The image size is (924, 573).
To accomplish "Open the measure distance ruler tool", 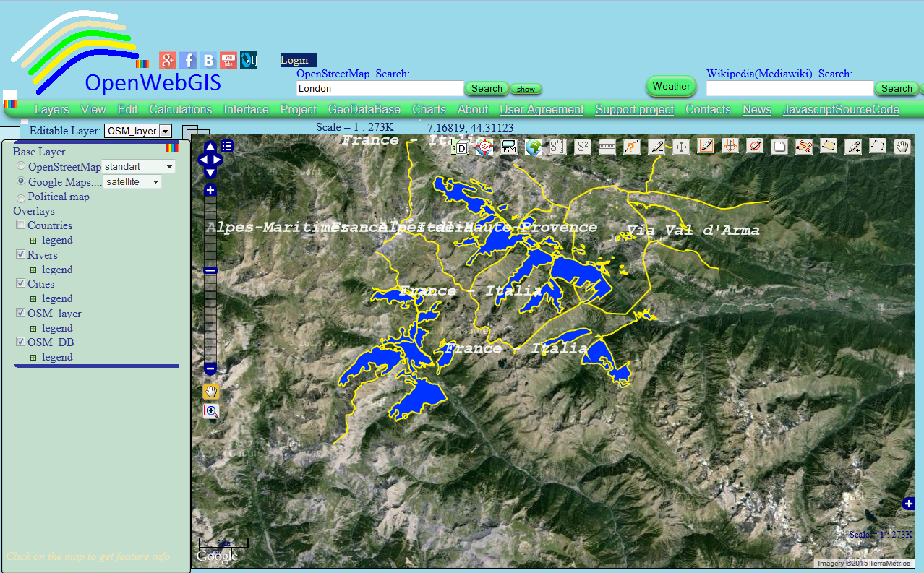I will [x=607, y=146].
